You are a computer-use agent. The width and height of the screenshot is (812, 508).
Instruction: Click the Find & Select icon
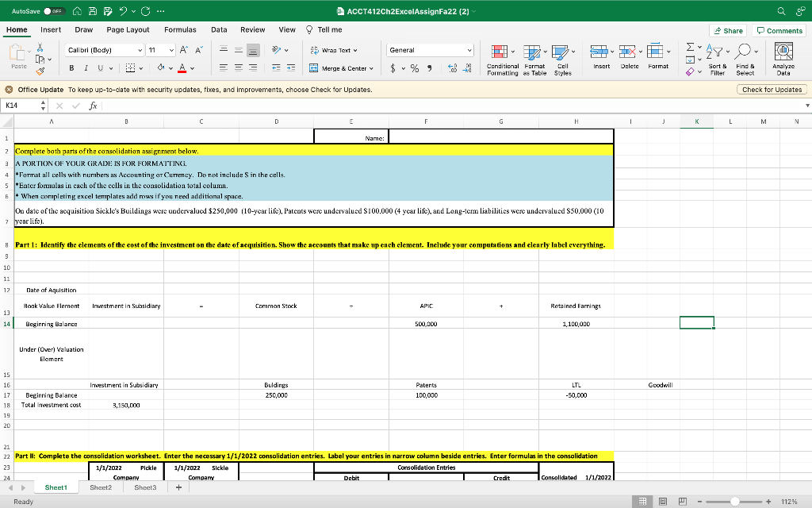[745, 54]
